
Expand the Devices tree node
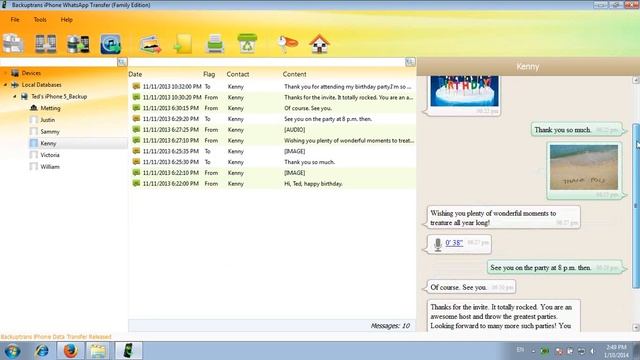click(x=5, y=73)
